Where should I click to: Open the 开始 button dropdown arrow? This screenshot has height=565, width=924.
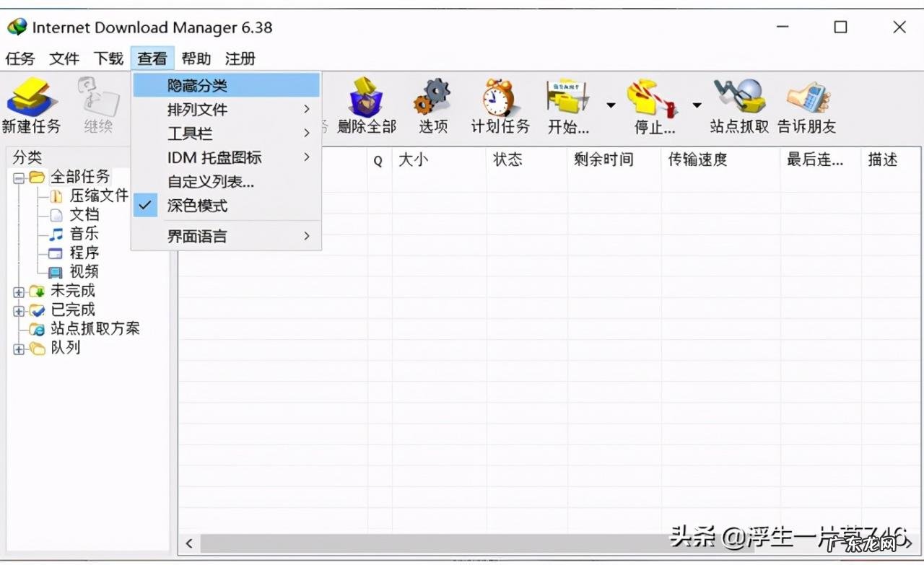(x=610, y=106)
